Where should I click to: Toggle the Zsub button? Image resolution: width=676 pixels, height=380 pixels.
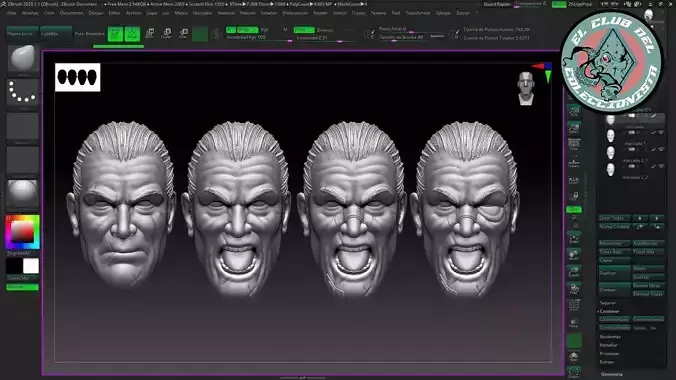pos(325,30)
